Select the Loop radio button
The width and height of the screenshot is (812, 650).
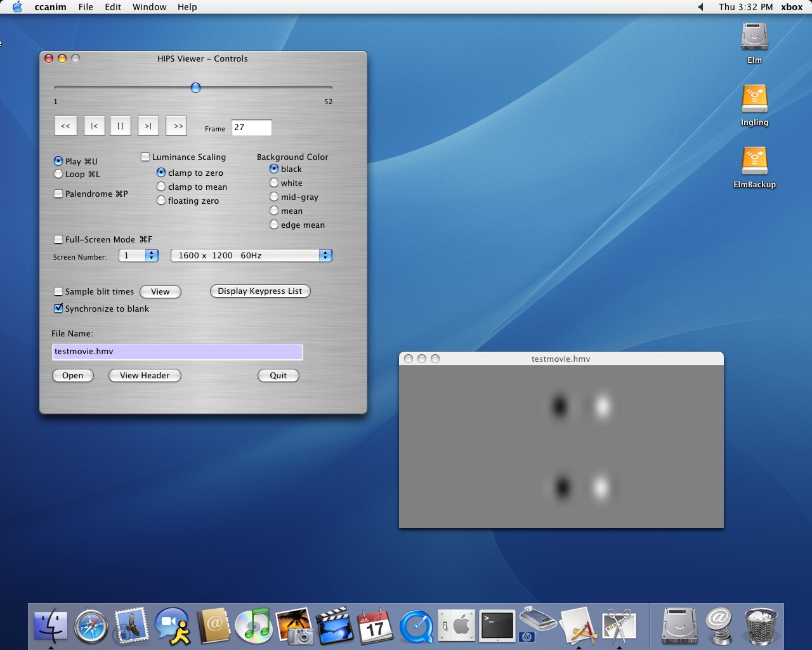58,174
